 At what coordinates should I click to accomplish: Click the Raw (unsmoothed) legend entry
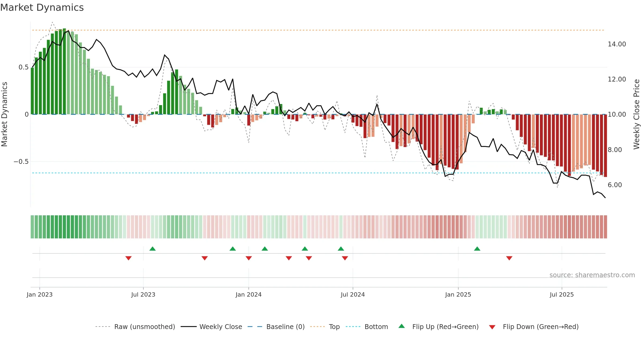coord(135,327)
